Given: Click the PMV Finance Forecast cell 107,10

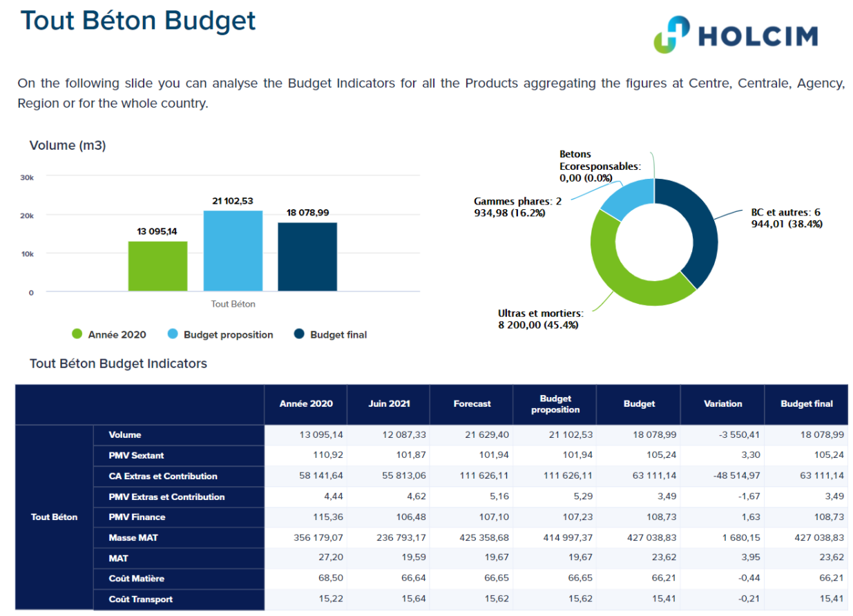Looking at the screenshot, I should tap(472, 517).
